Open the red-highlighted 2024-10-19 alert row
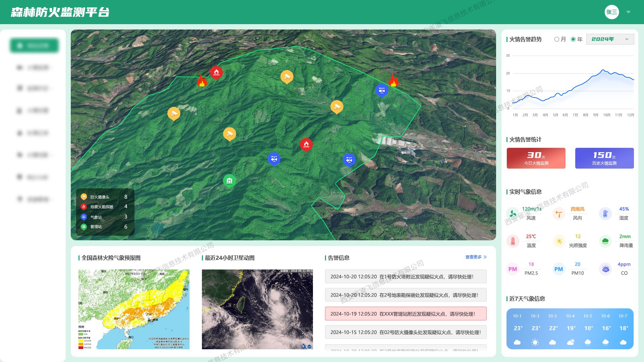This screenshot has height=362, width=644. (406, 314)
